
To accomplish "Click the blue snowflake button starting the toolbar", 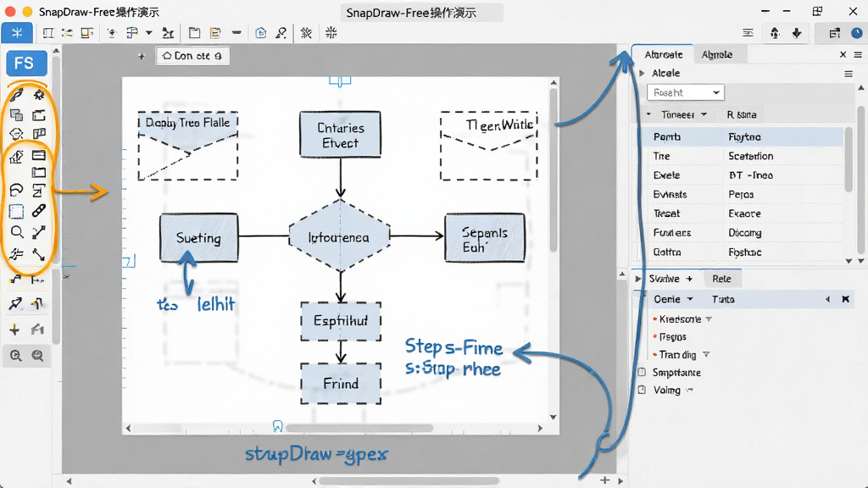I will point(17,33).
